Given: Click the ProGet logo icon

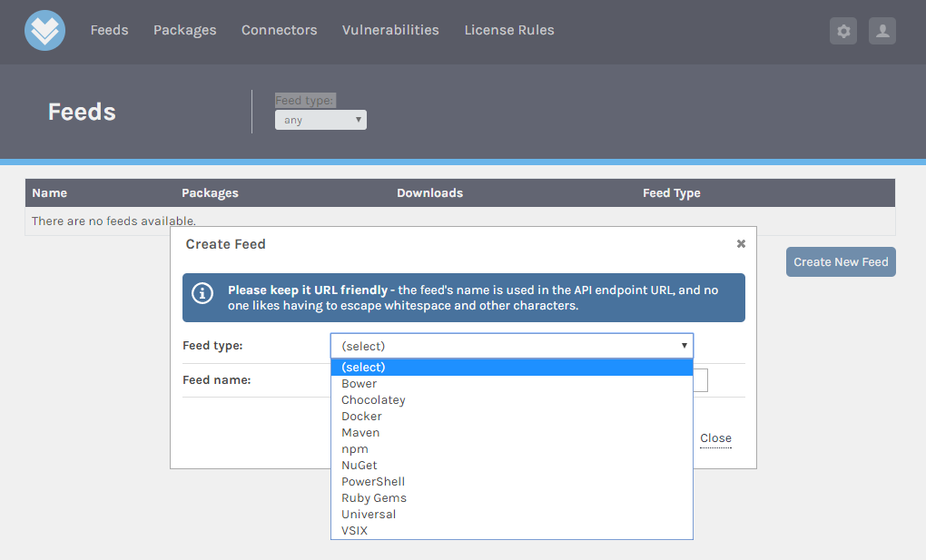Looking at the screenshot, I should click(44, 31).
